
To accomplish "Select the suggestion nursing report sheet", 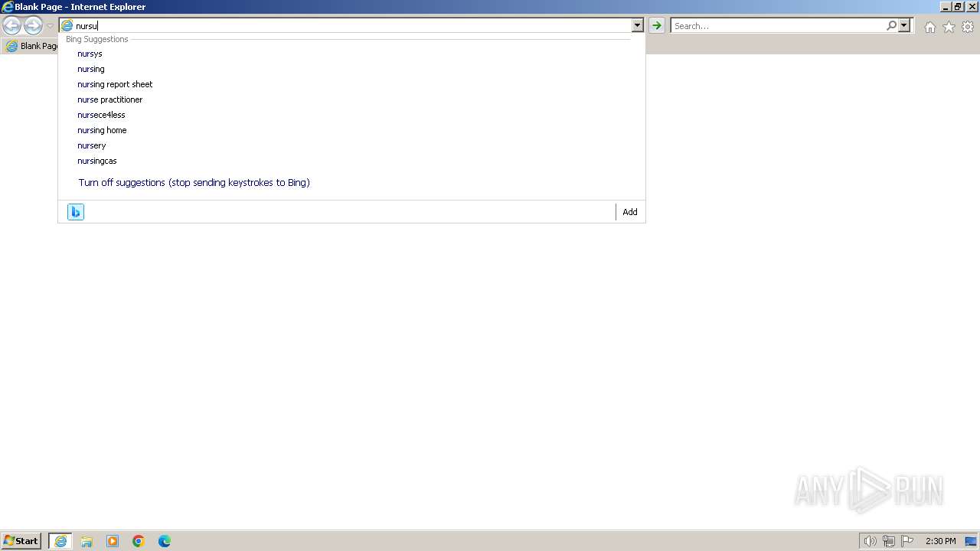I will (x=115, y=84).
